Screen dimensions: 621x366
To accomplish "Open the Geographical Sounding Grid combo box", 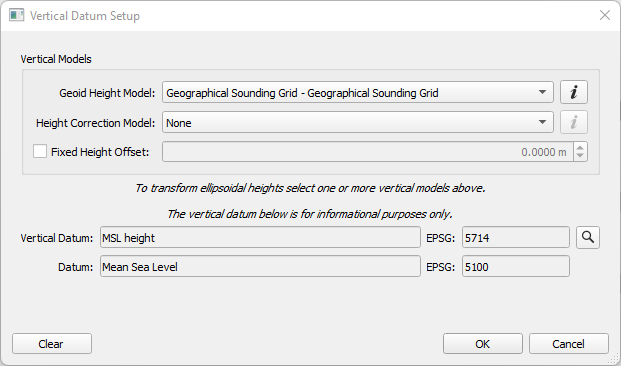I will 358,92.
